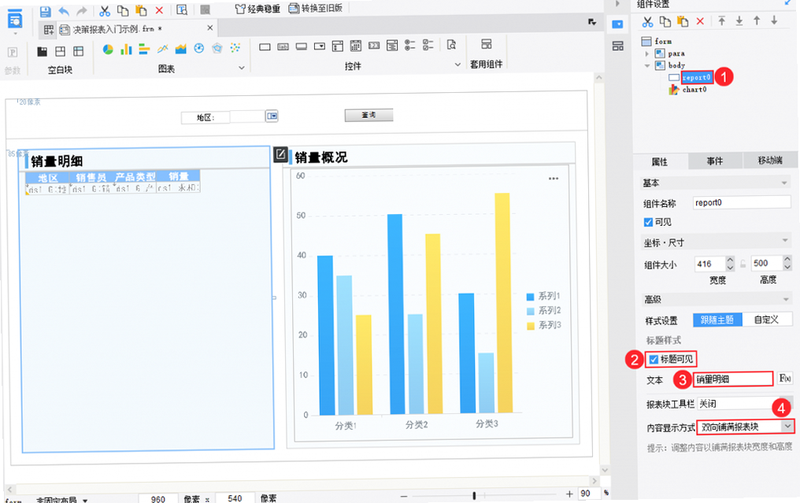Click the Paste icon in main toolbar
This screenshot has height=503, width=800.
pos(141,11)
